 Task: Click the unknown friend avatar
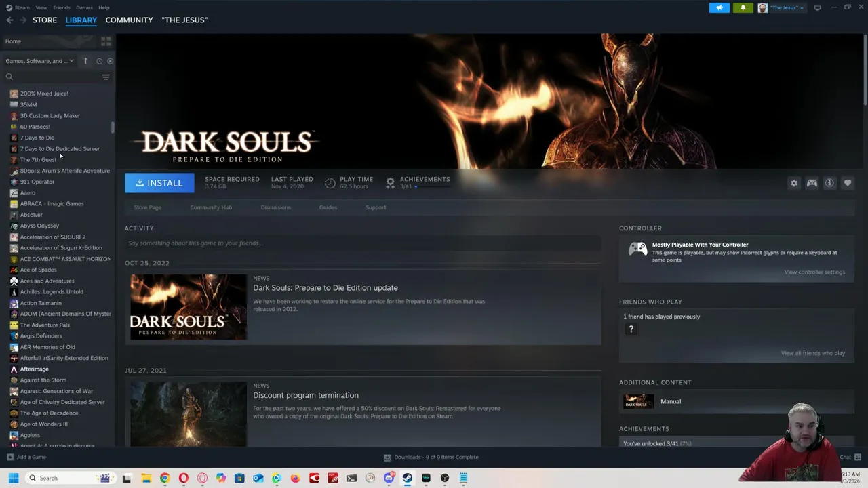tap(631, 329)
